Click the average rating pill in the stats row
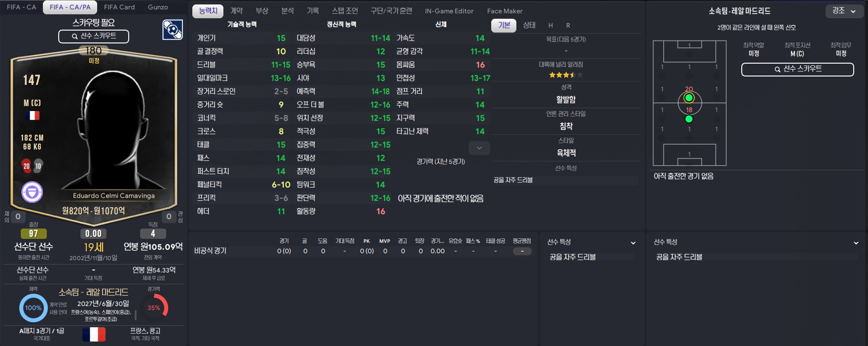Viewport: 868px width, 346px height. pyautogui.click(x=522, y=251)
